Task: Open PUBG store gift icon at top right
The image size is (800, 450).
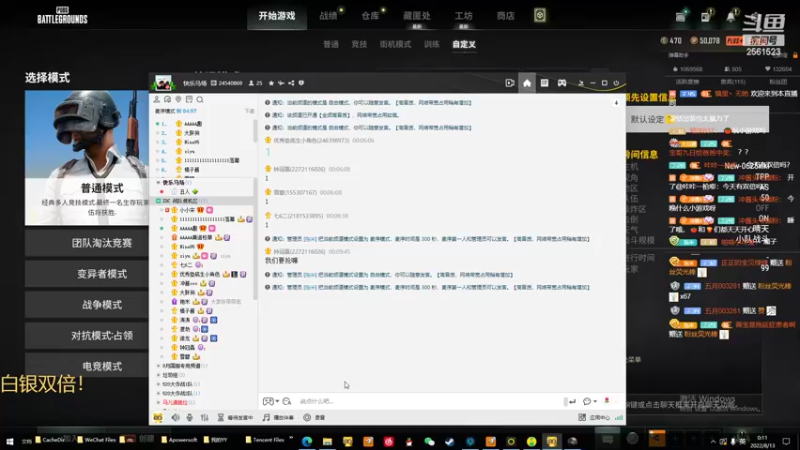Action: point(681,16)
